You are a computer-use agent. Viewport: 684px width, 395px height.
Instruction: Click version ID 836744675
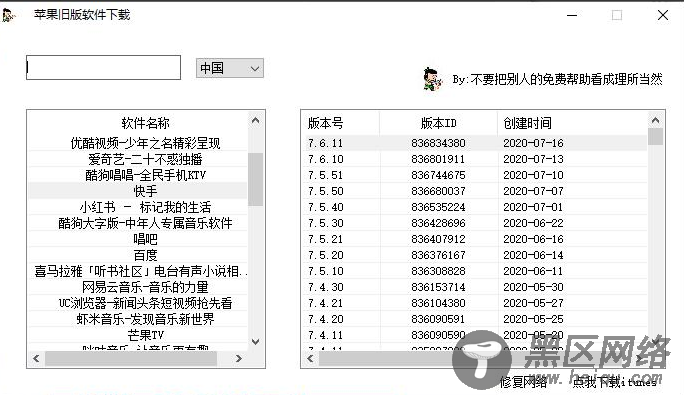click(x=438, y=175)
